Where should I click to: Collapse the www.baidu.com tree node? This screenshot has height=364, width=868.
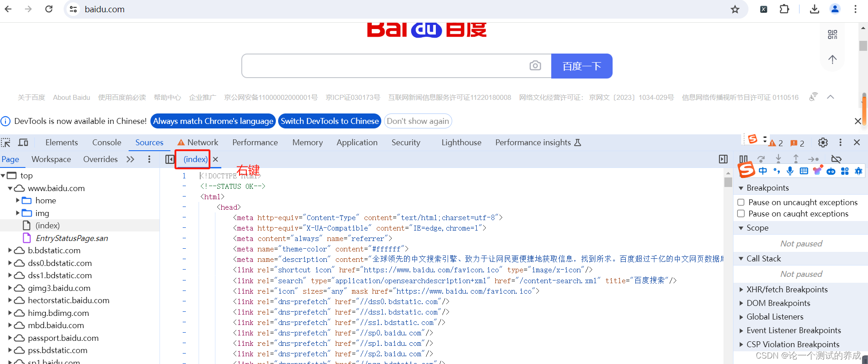(10, 188)
